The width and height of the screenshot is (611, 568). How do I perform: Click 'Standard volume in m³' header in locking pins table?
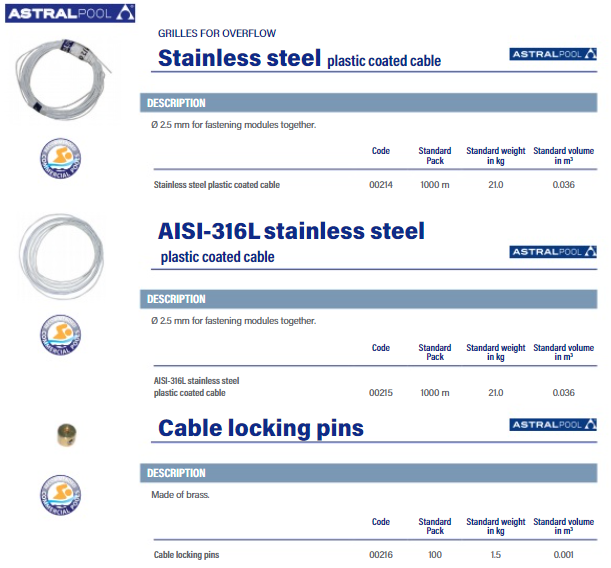coord(563,526)
